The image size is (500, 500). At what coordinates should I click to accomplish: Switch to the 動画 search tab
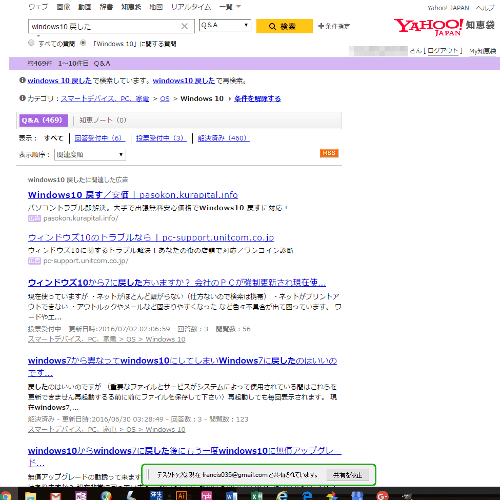pos(85,7)
